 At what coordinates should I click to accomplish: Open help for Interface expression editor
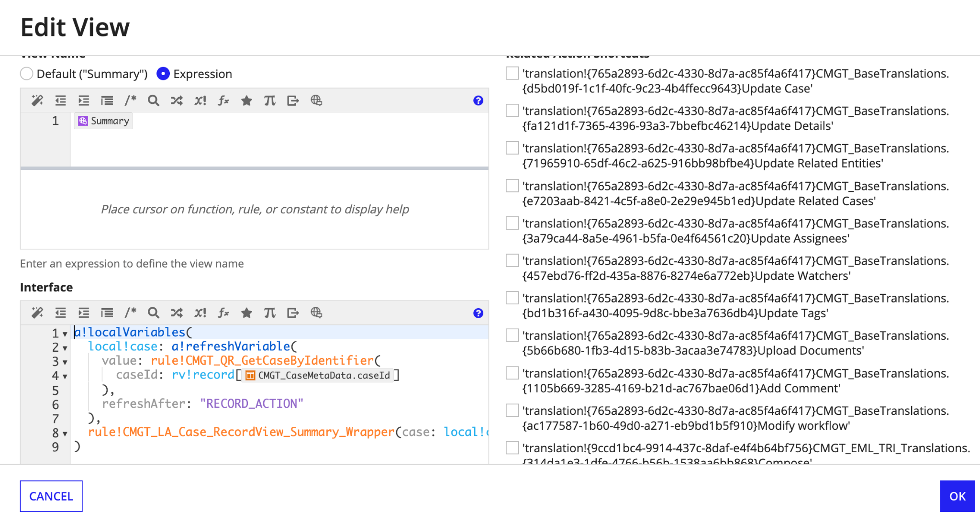(478, 313)
